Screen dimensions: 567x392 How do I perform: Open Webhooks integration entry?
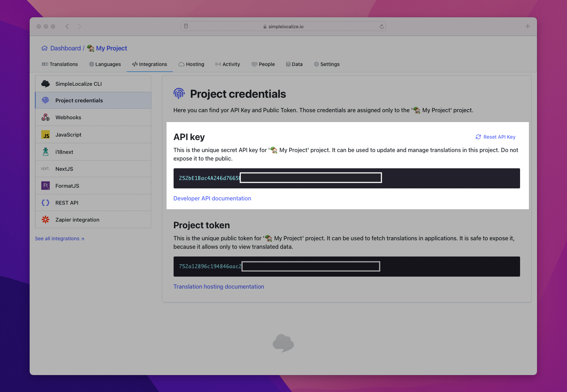(x=93, y=117)
